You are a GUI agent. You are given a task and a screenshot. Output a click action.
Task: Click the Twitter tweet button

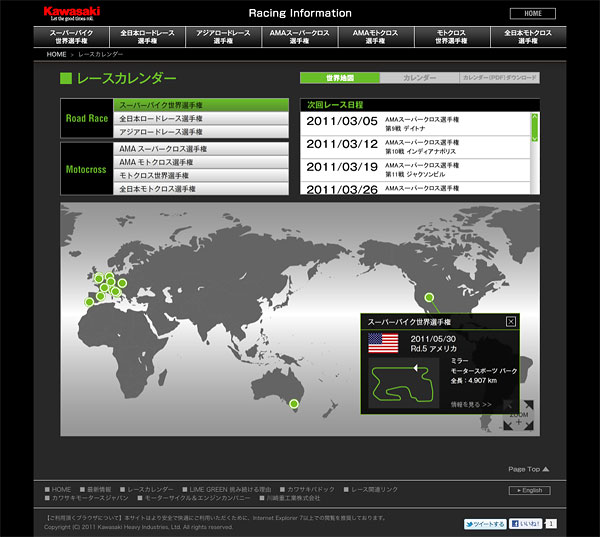[485, 524]
